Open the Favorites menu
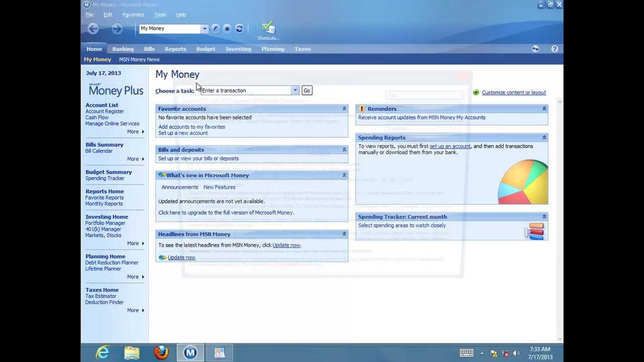This screenshot has height=362, width=644. click(133, 15)
